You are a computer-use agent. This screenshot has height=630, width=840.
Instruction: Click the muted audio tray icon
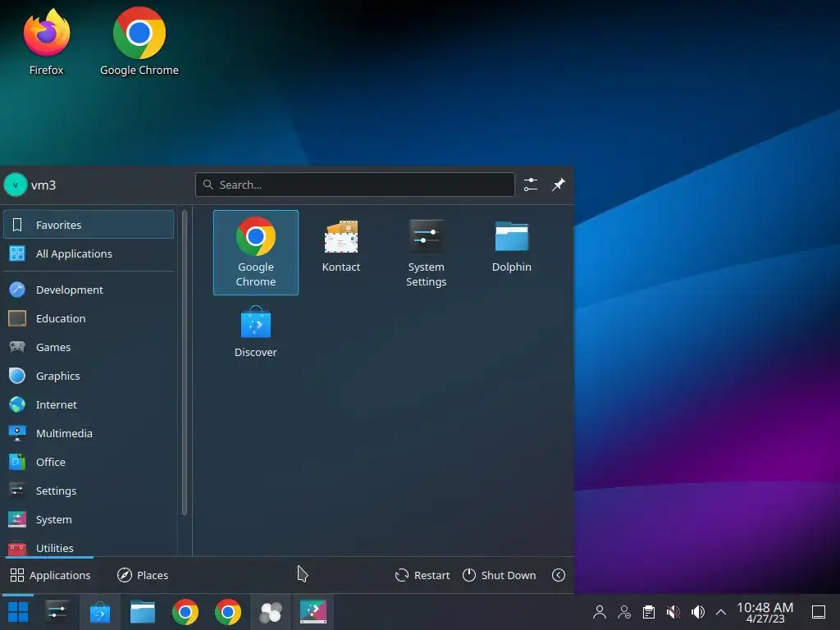click(673, 612)
